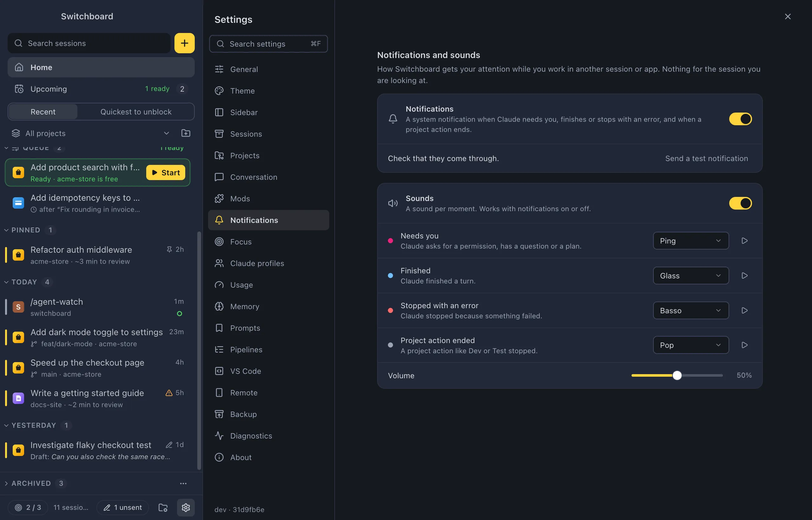Expand the All projects filter dropdown
Viewport: 812px width, 520px height.
pos(90,133)
